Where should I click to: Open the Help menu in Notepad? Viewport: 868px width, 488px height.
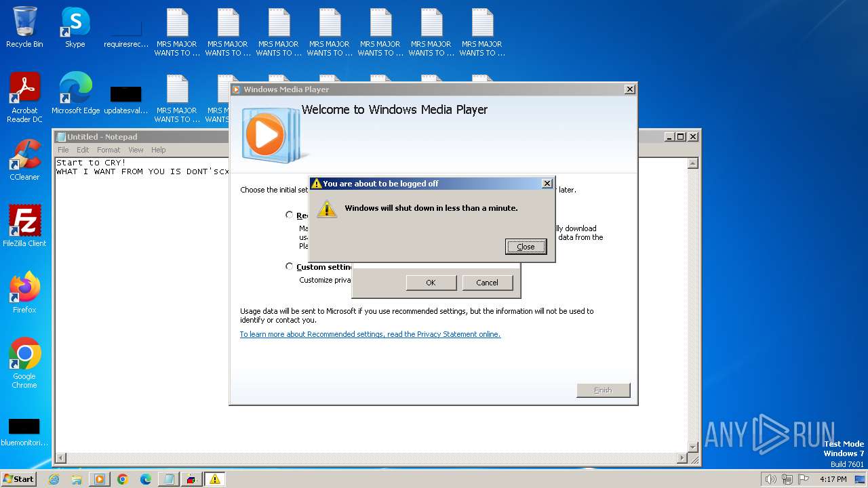click(158, 150)
